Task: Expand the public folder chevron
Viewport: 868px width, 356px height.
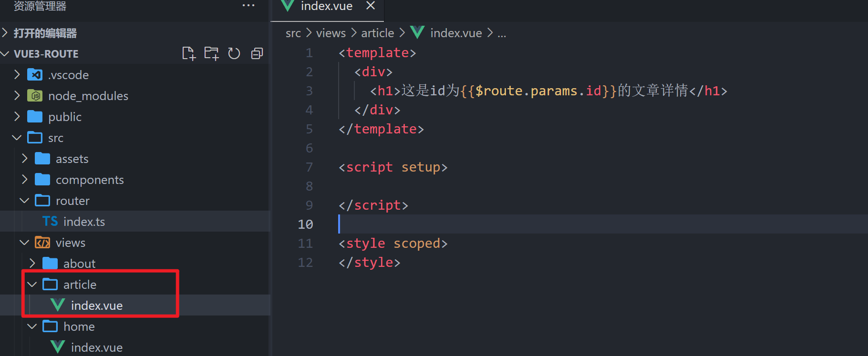Action: click(17, 117)
